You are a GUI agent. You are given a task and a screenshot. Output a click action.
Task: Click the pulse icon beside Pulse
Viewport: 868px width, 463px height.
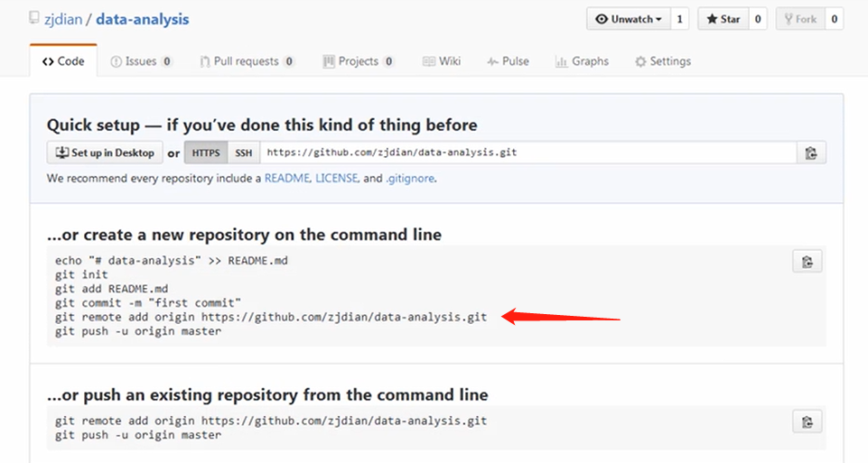coord(492,61)
